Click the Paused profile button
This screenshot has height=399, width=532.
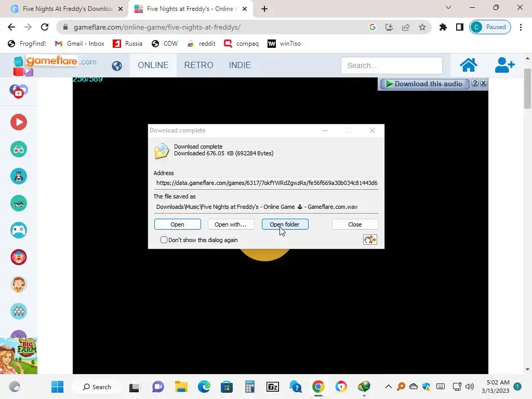tap(490, 27)
